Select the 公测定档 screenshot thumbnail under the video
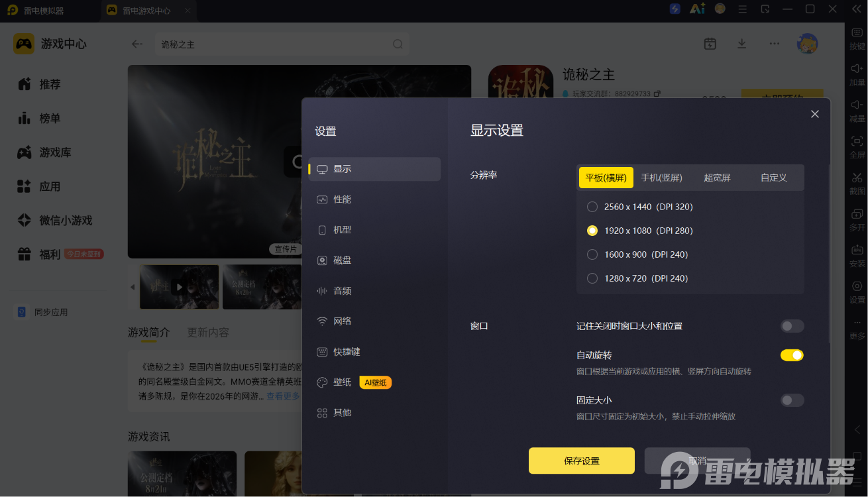 [x=262, y=287]
